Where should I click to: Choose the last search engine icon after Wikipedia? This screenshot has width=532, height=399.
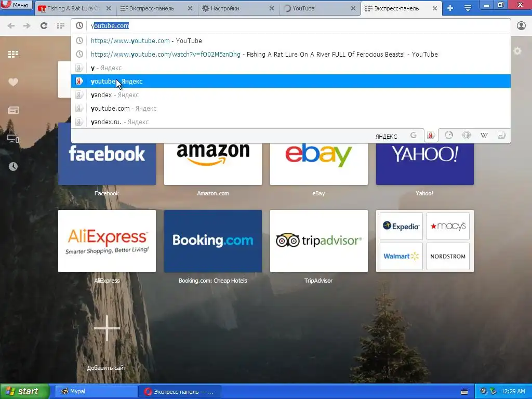pyautogui.click(x=501, y=136)
